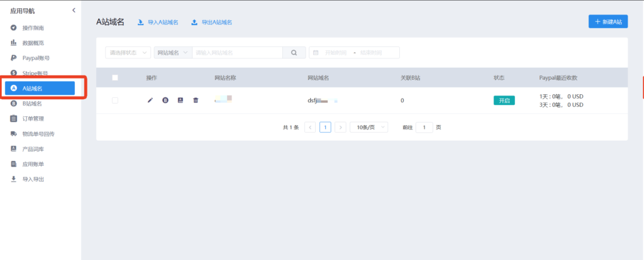The image size is (644, 260).
Task: Click the pencil edit icon in the row
Action: [150, 100]
